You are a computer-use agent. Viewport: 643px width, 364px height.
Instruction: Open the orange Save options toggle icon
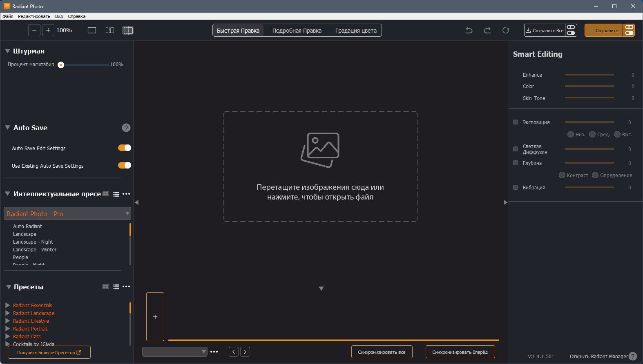pyautogui.click(x=629, y=30)
